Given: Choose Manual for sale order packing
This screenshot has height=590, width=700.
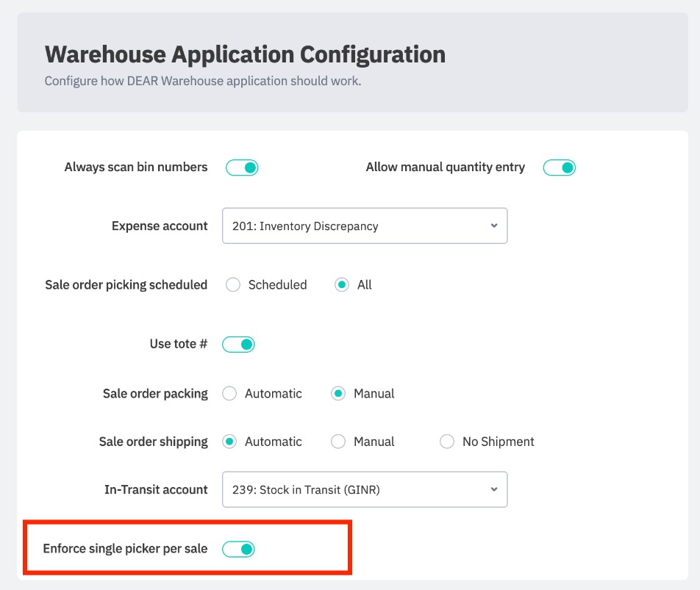Looking at the screenshot, I should click(338, 394).
